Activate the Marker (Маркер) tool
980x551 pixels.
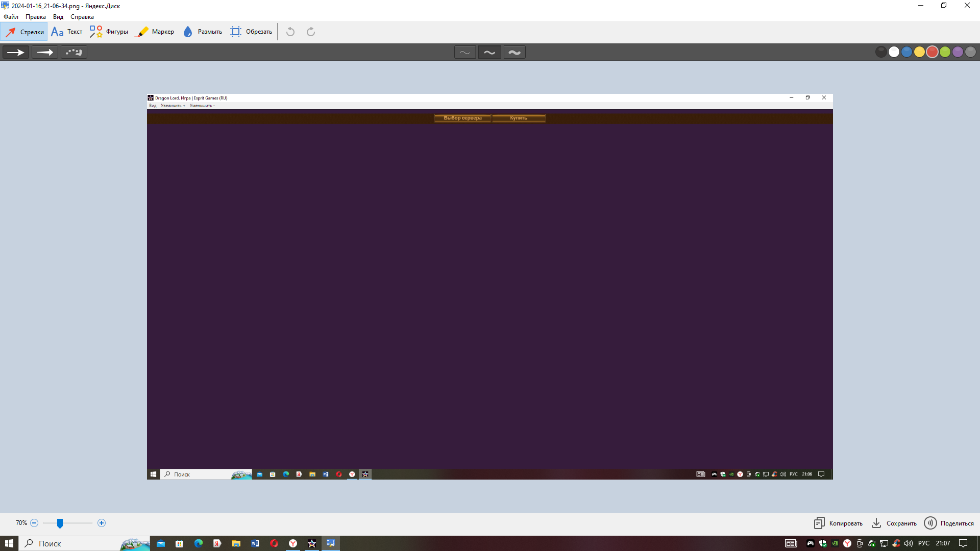point(156,32)
